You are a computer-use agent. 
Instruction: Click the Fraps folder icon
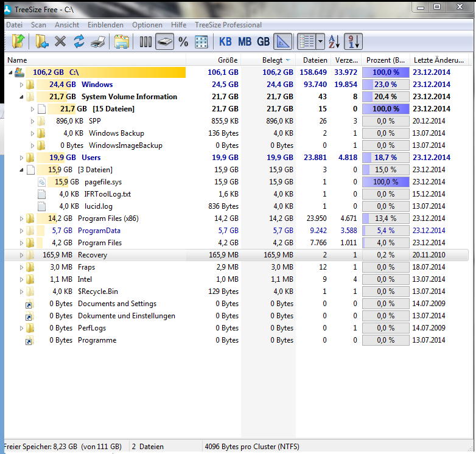(30, 267)
